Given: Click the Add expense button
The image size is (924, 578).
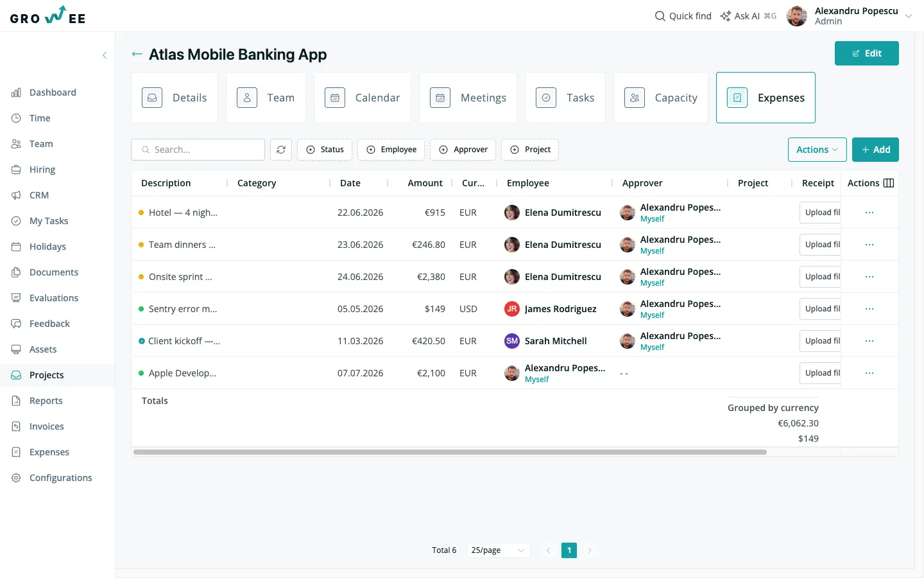Looking at the screenshot, I should 875,150.
